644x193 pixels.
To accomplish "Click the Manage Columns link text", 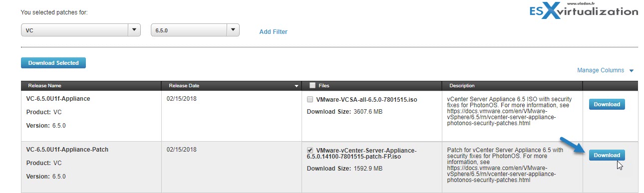I will (601, 70).
